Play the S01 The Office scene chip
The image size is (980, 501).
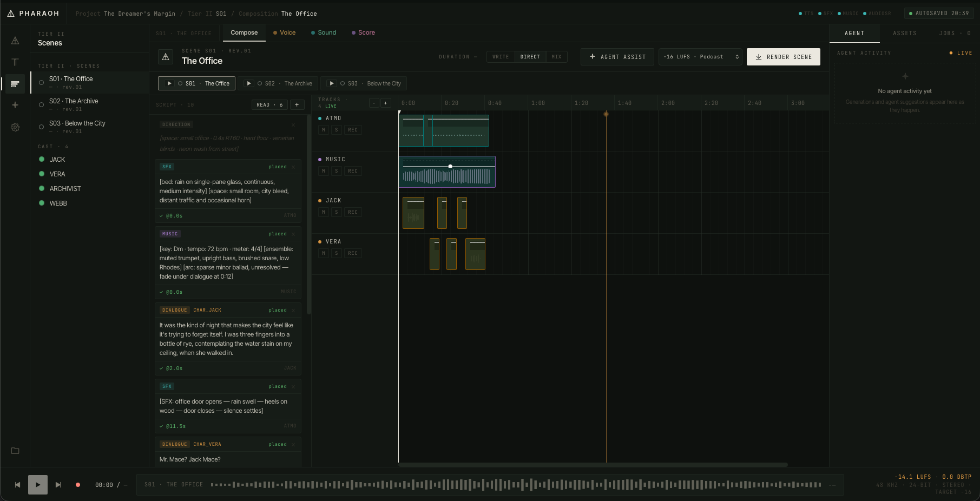point(169,83)
